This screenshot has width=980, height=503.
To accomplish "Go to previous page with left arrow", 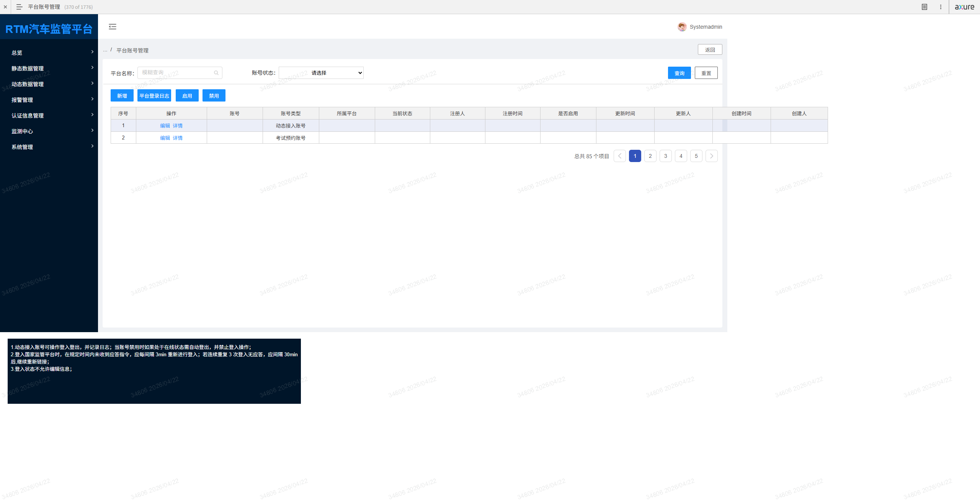I will click(619, 156).
